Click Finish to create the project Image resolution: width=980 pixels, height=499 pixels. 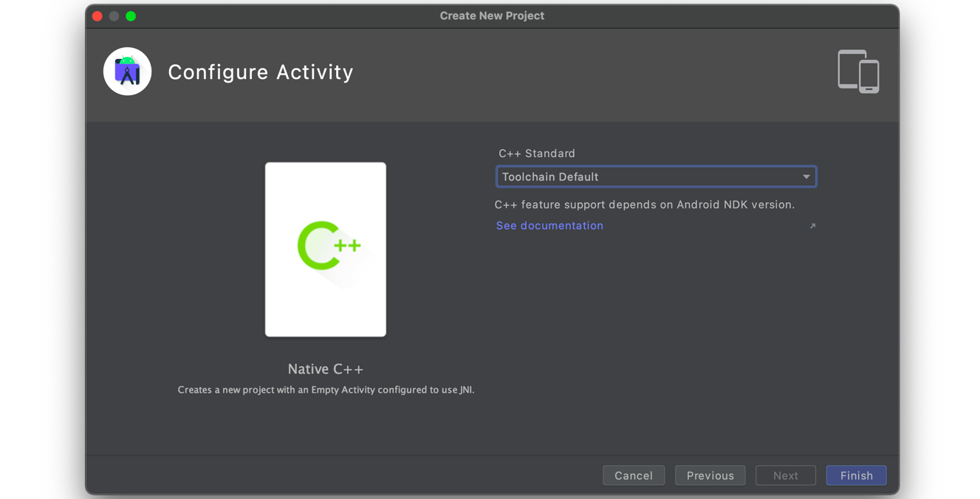[856, 475]
